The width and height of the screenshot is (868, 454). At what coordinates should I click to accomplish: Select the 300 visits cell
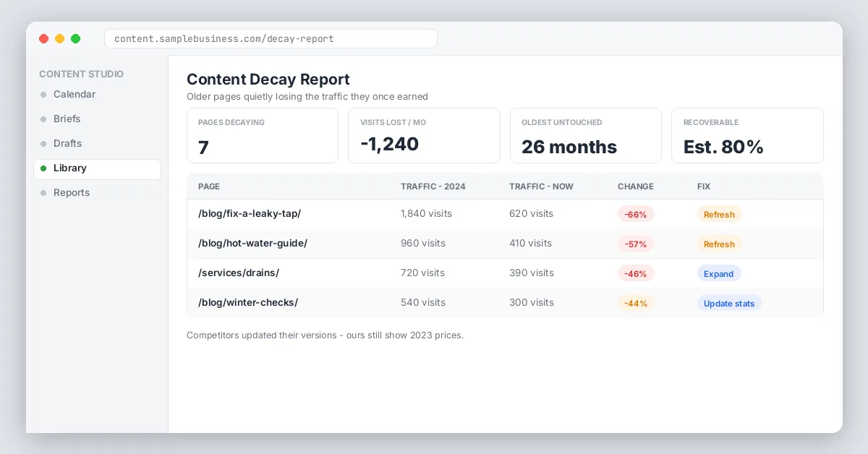click(532, 303)
